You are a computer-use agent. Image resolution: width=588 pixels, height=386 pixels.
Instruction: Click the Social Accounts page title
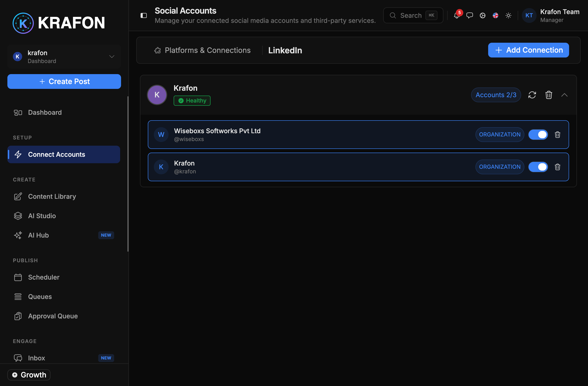pos(186,11)
